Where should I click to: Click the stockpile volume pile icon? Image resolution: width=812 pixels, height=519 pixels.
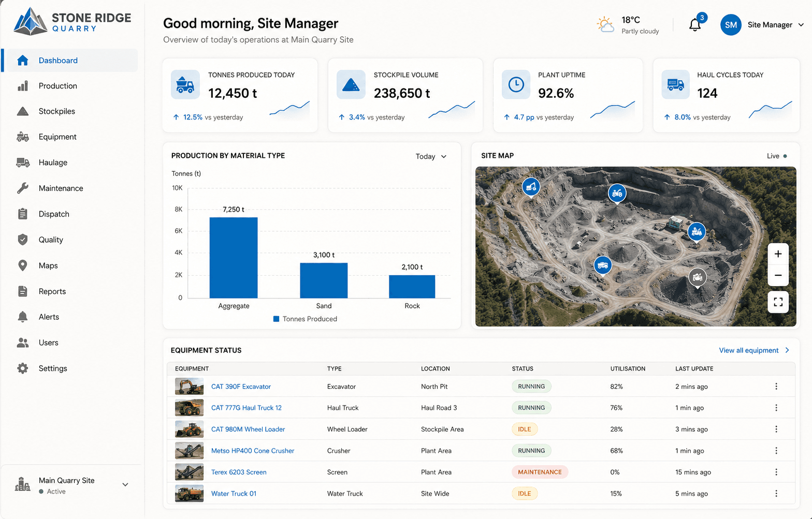pos(351,84)
